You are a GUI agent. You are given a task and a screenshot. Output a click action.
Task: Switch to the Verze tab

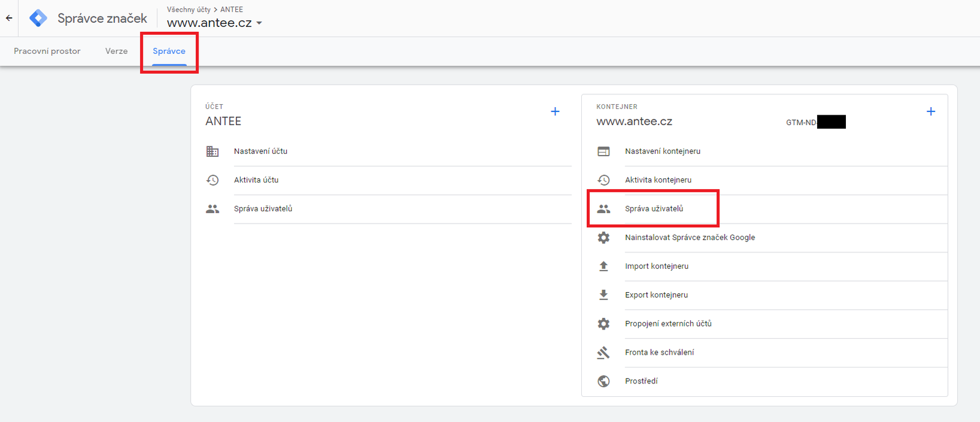click(x=116, y=51)
